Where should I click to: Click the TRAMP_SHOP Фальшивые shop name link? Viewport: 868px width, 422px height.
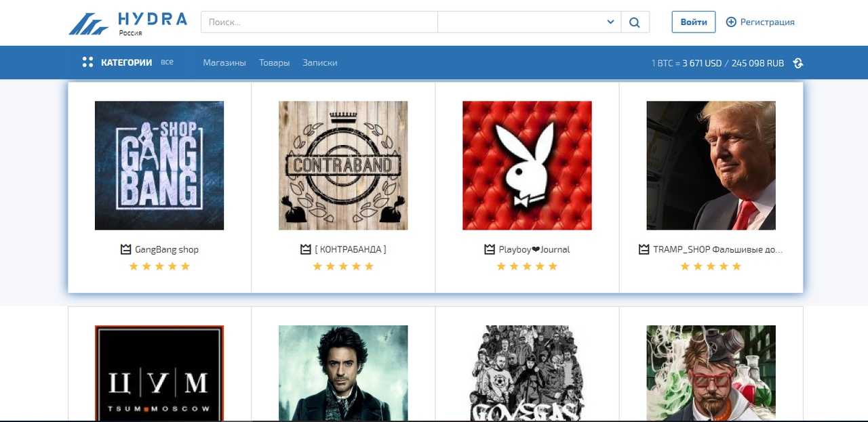coord(717,249)
